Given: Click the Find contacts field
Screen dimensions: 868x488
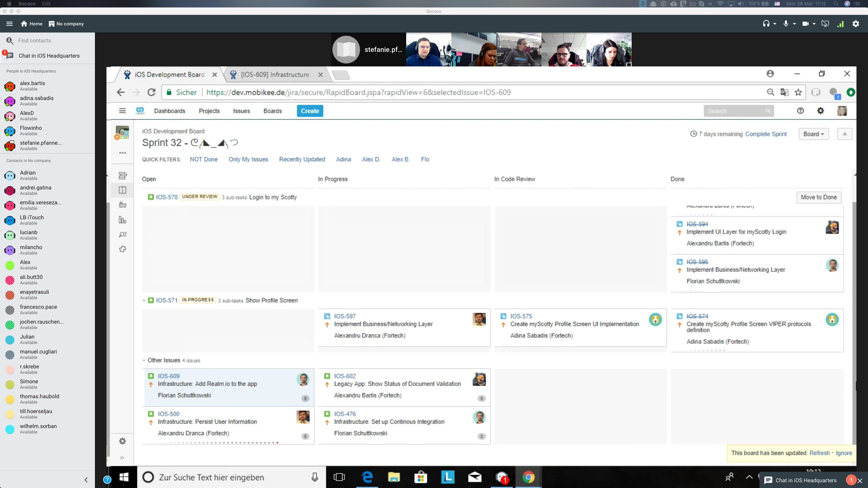Looking at the screenshot, I should pyautogui.click(x=47, y=40).
